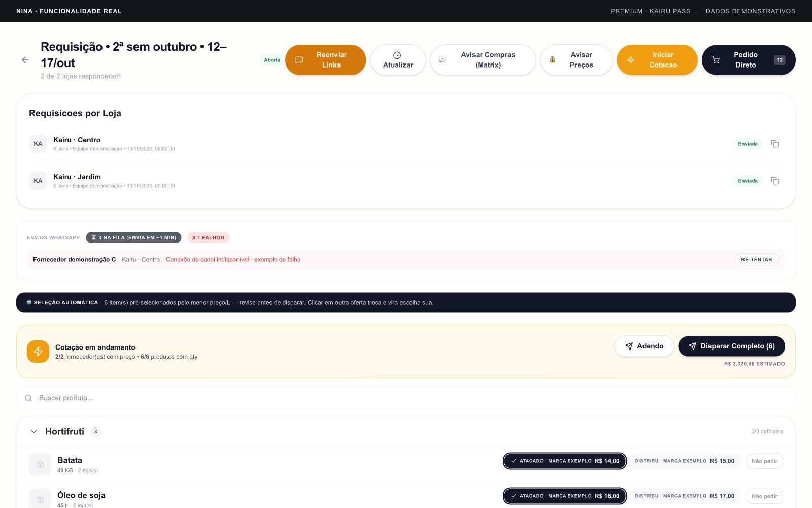Click the Batata product box icon
This screenshot has width=812, height=508.
click(x=40, y=464)
